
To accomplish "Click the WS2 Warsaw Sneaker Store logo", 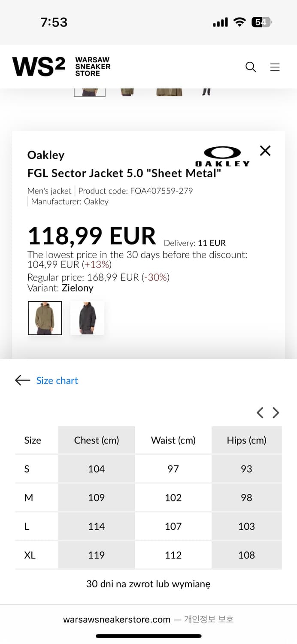I will pos(61,67).
